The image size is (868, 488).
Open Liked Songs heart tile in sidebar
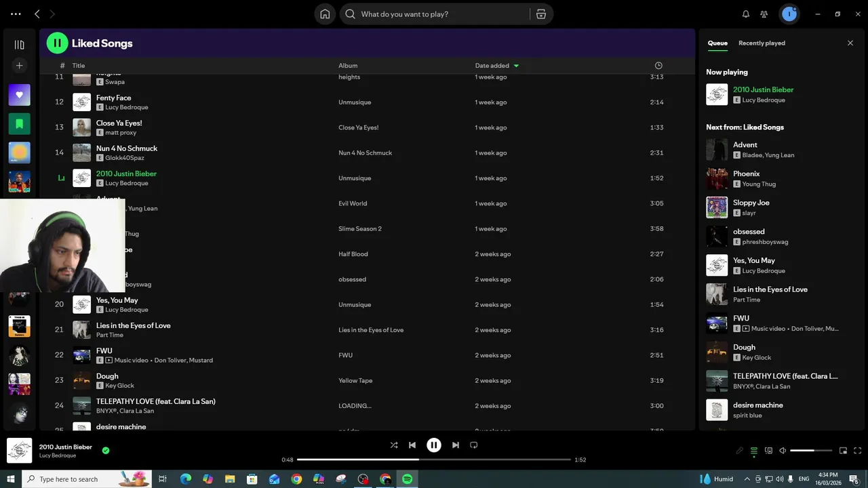point(19,95)
